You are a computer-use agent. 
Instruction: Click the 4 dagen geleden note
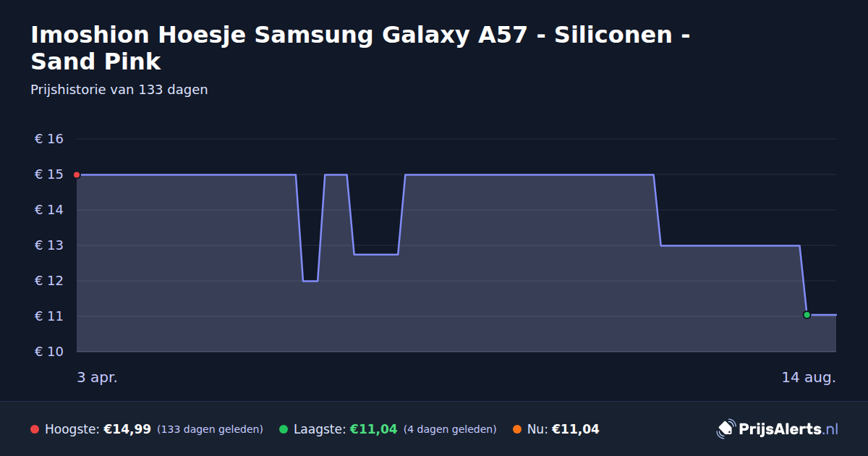(x=450, y=429)
